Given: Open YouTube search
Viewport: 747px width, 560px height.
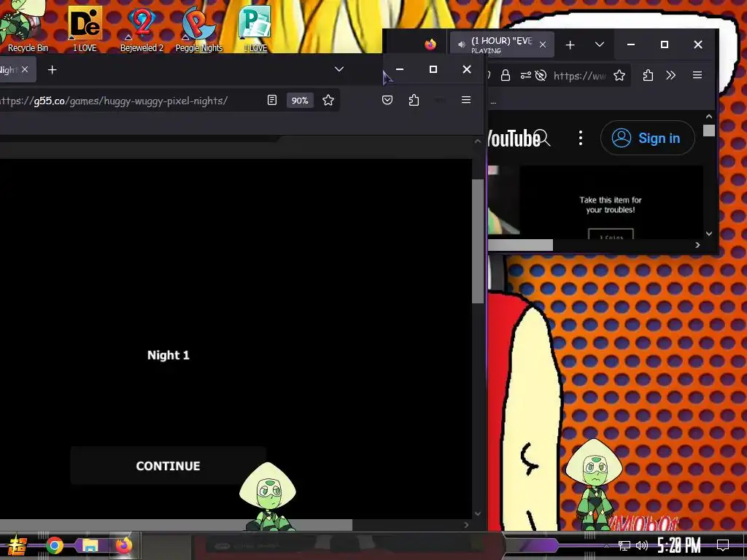Looking at the screenshot, I should (543, 139).
